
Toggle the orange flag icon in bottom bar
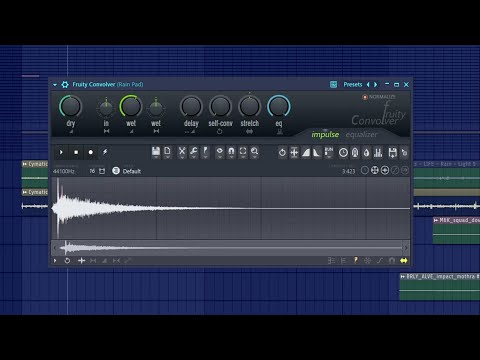coord(356,261)
